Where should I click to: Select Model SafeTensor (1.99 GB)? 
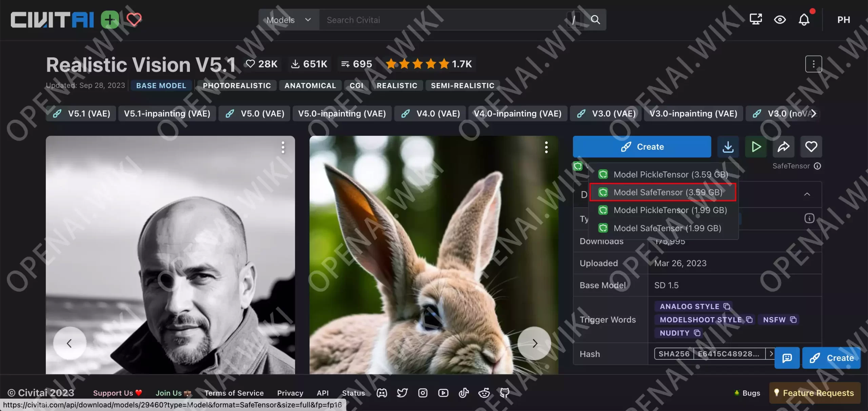663,228
